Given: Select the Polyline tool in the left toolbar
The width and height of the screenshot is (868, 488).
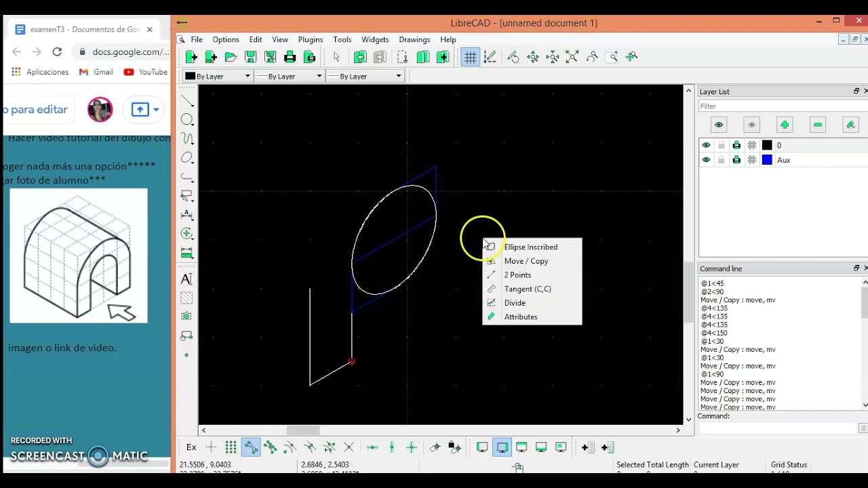Looking at the screenshot, I should point(187,177).
